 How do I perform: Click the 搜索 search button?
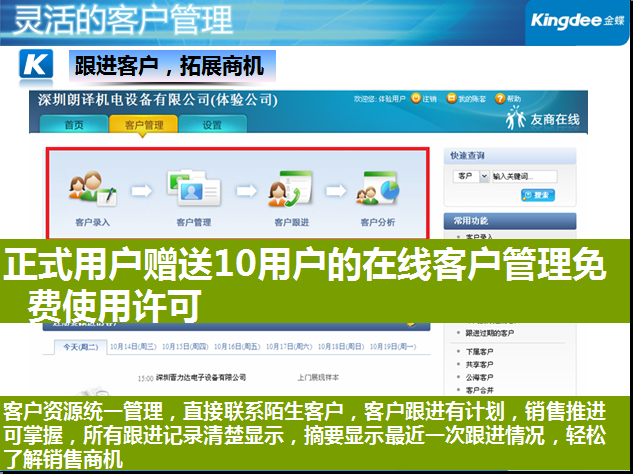538,195
